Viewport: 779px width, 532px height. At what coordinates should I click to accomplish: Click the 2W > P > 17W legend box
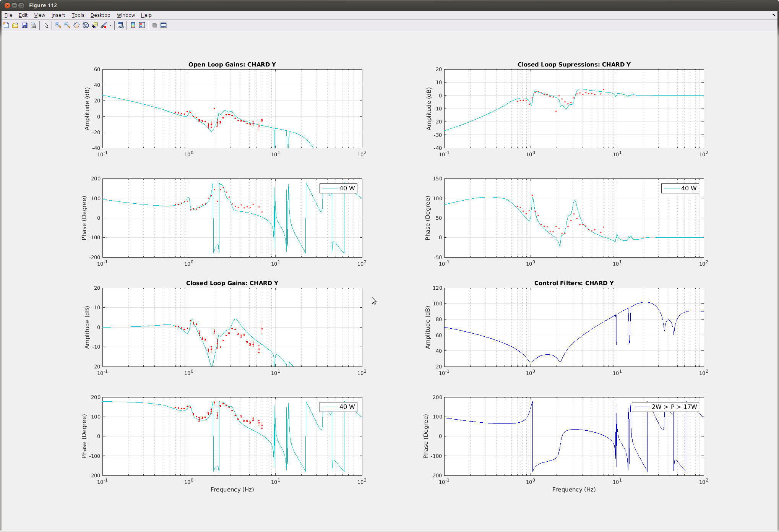[665, 407]
